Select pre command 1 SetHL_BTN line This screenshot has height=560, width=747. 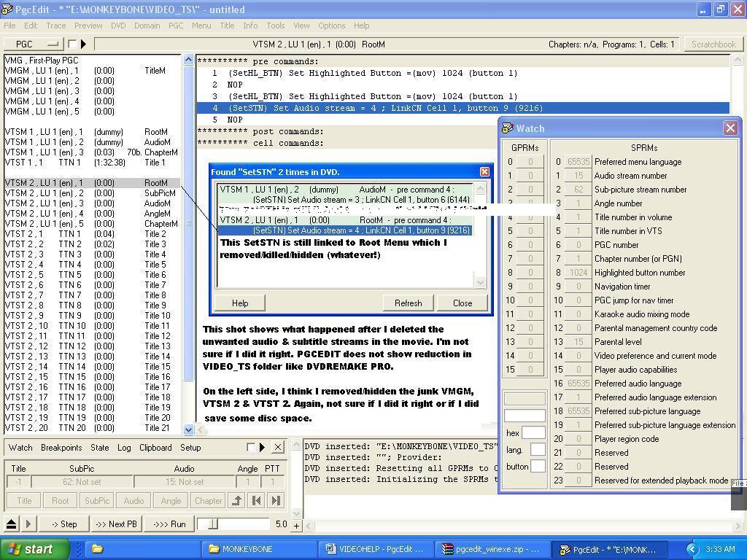[462, 73]
